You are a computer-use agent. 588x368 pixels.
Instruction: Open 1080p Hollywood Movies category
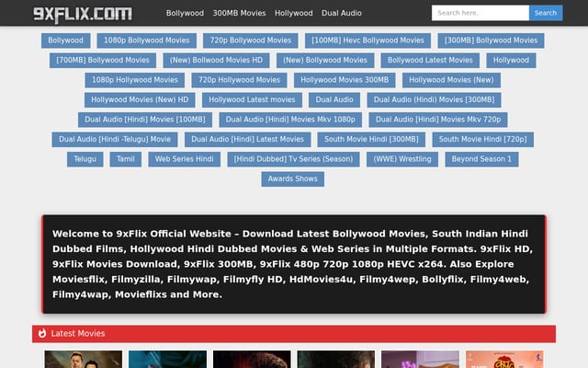coord(135,80)
